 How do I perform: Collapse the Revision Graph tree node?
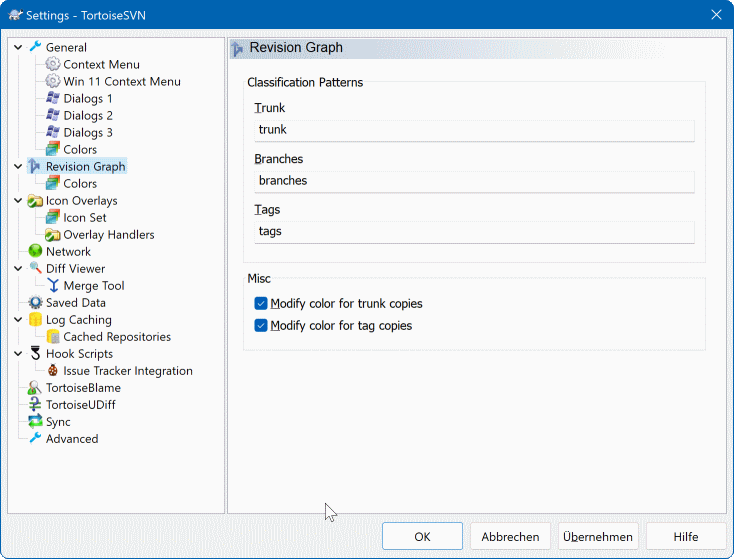coord(18,167)
